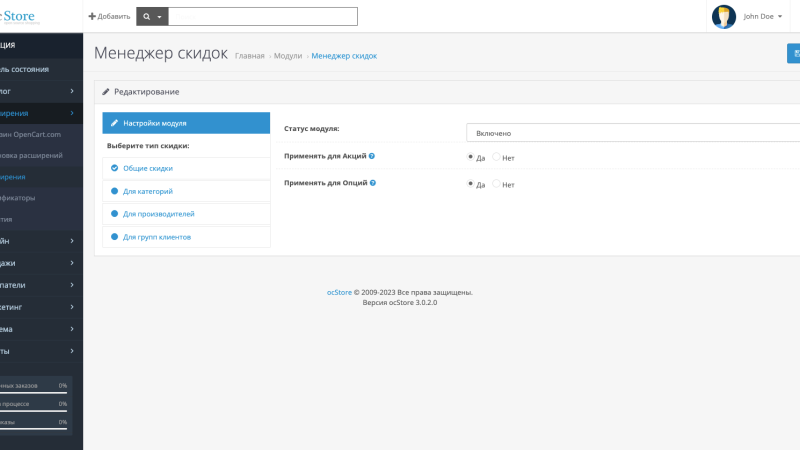Select Да for Применять для Опций
The height and width of the screenshot is (450, 800).
[x=470, y=183]
